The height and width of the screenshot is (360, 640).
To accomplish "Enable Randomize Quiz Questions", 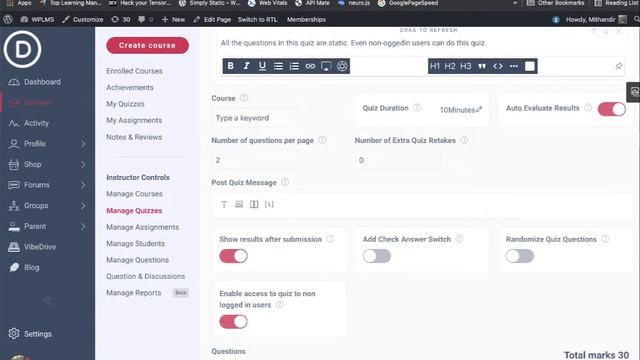I will [520, 256].
